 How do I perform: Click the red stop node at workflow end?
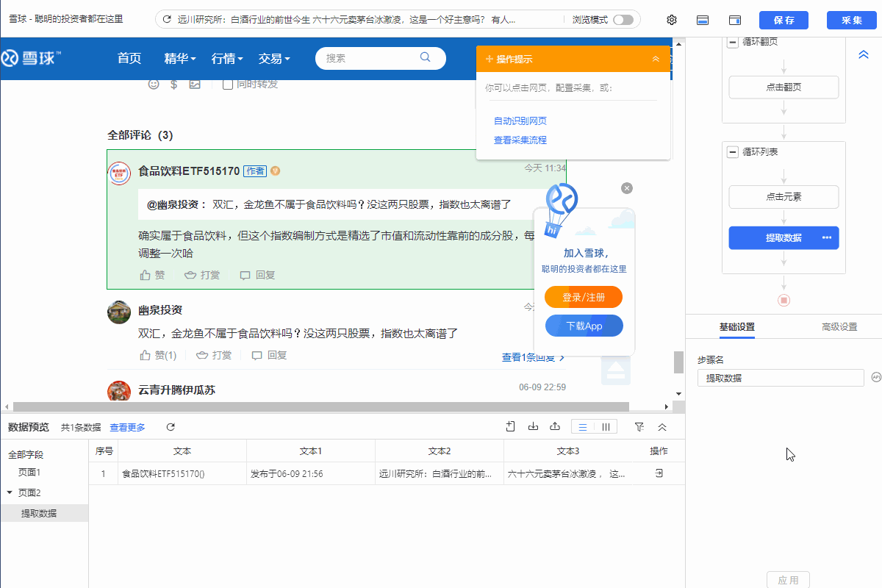[x=784, y=300]
